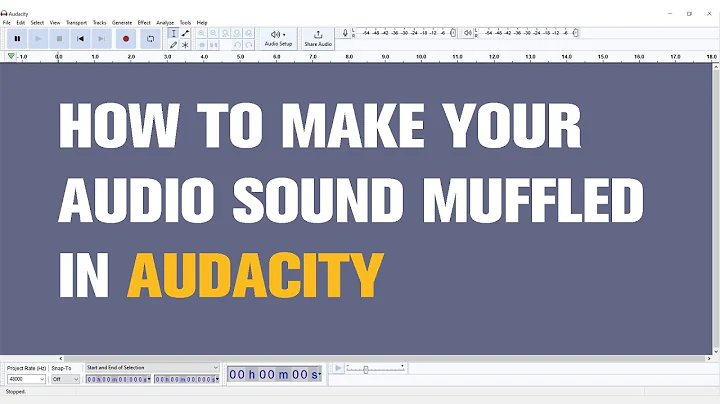The image size is (720, 404).
Task: Open the Snap-To Off dropdown
Action: pyautogui.click(x=65, y=379)
